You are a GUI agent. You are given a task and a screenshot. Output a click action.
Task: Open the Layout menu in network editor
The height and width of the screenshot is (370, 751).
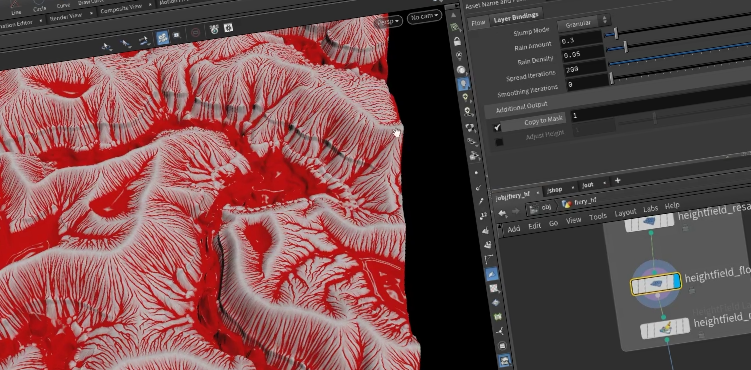(x=625, y=213)
